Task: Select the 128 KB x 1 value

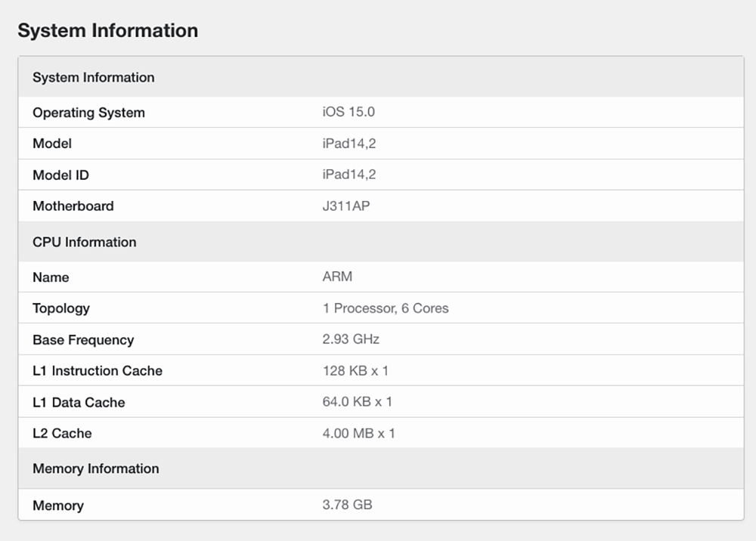Action: [x=355, y=370]
